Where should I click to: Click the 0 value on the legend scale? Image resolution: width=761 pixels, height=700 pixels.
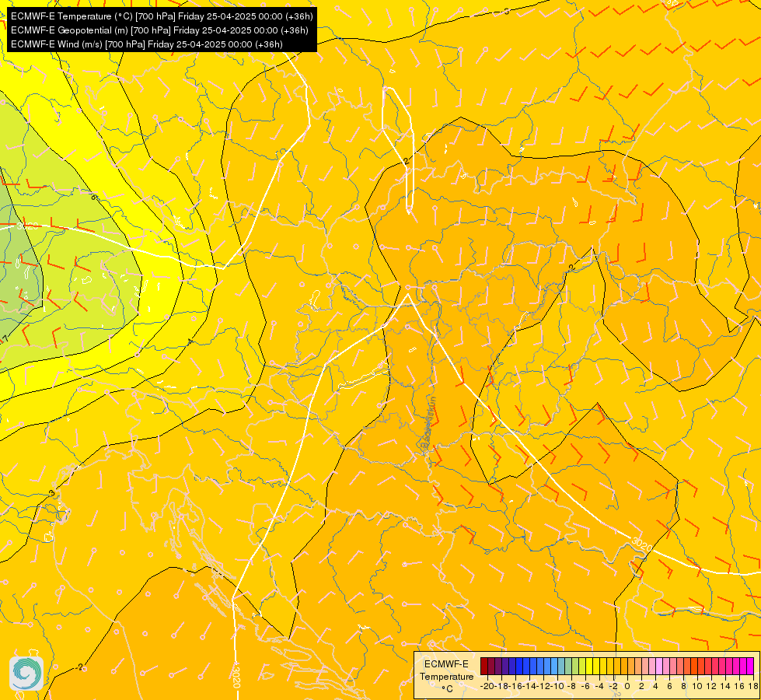(x=627, y=687)
